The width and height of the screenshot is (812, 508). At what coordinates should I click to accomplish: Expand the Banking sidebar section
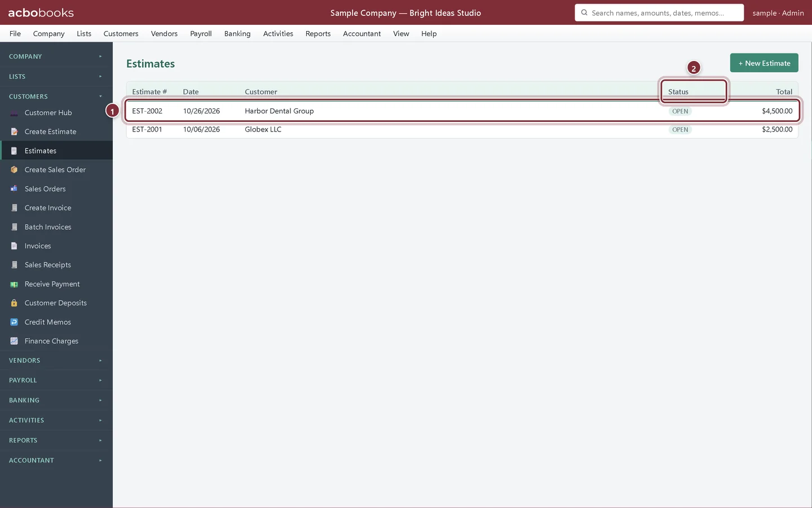click(x=56, y=400)
